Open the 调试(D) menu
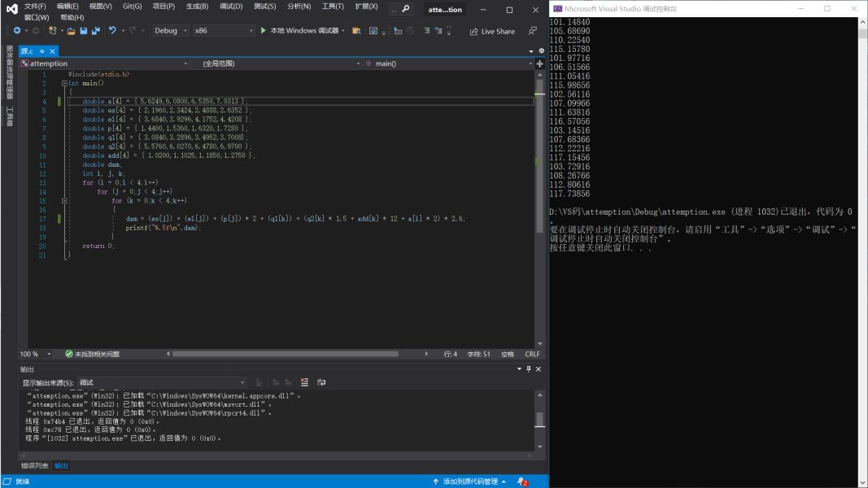 pos(231,6)
